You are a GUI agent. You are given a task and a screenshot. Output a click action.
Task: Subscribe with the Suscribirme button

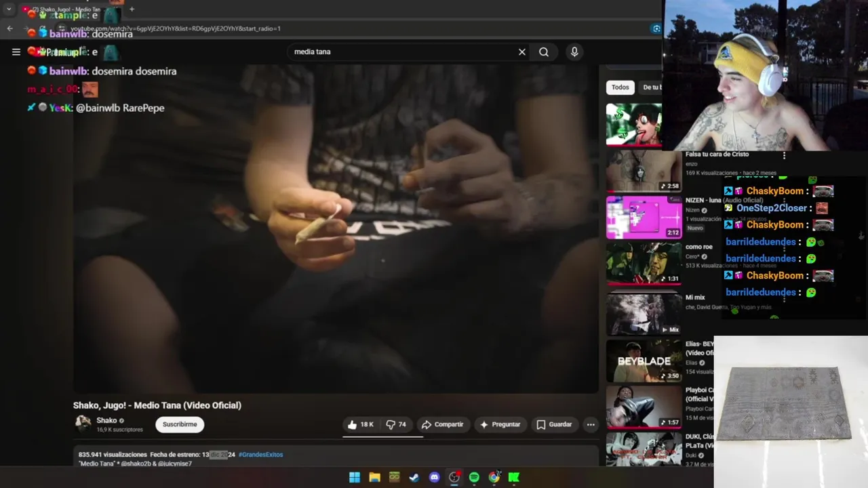pyautogui.click(x=180, y=424)
